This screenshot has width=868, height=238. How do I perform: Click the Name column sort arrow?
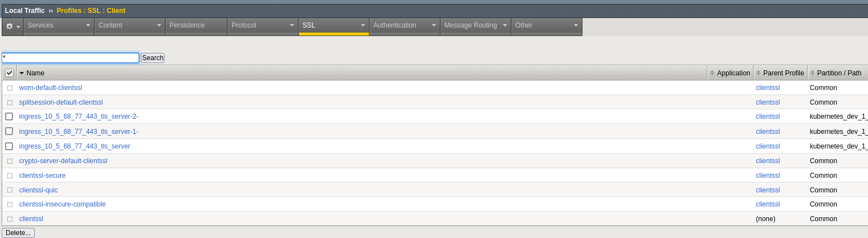21,73
